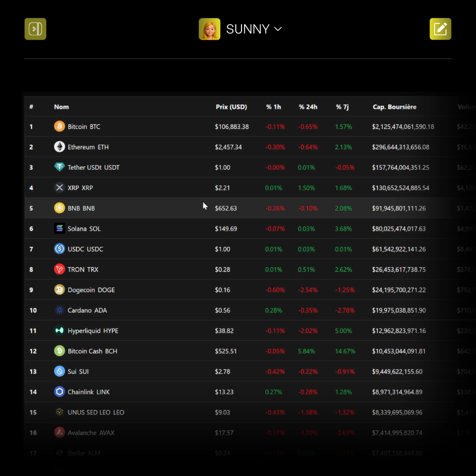
Task: Click Chainlink price $13.23
Action: point(224,392)
